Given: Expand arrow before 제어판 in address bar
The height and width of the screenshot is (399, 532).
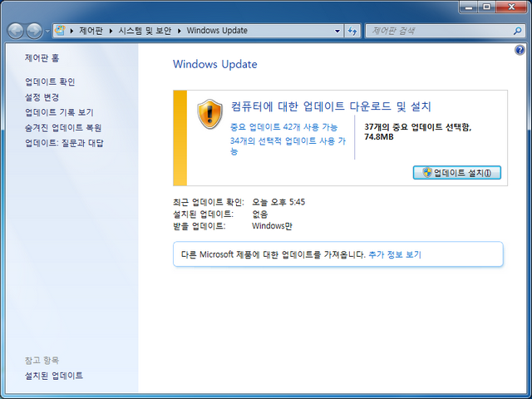Looking at the screenshot, I should (71, 31).
